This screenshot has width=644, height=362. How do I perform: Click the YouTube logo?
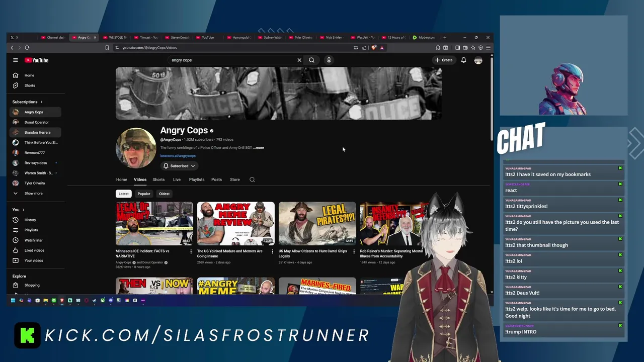tap(37, 60)
